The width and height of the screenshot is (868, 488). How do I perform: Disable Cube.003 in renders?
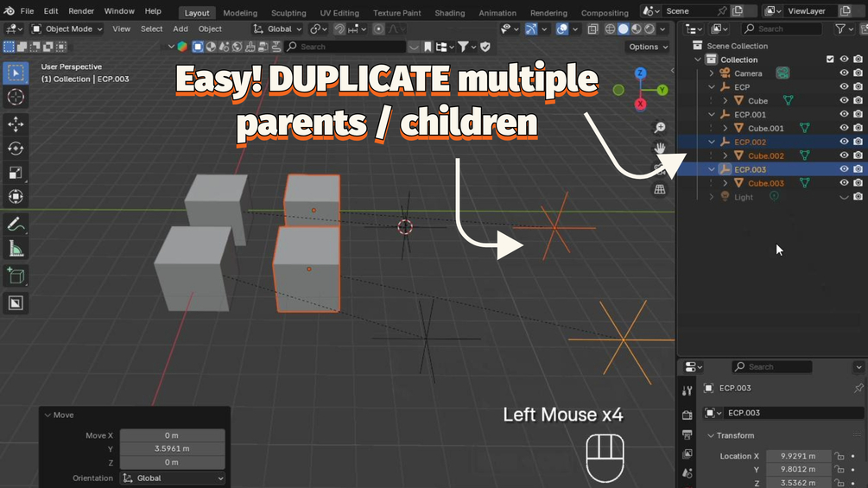[x=858, y=182]
